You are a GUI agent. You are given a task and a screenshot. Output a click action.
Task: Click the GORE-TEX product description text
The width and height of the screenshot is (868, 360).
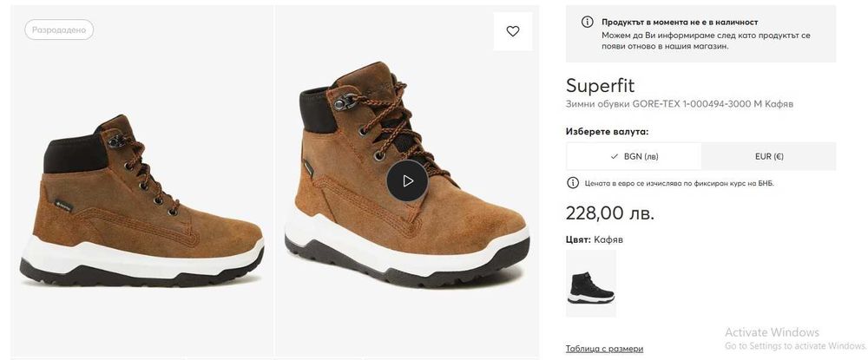[x=680, y=104]
